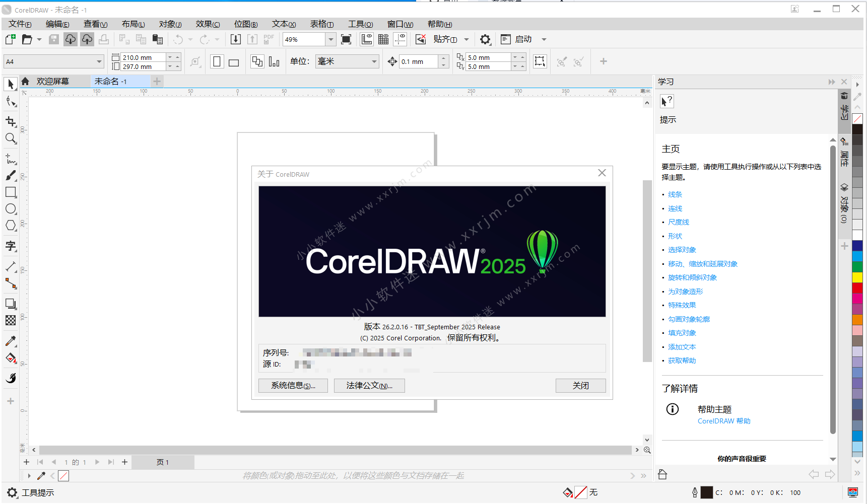Click the 工具提示 settings gear icon
867x504 pixels.
(x=12, y=493)
